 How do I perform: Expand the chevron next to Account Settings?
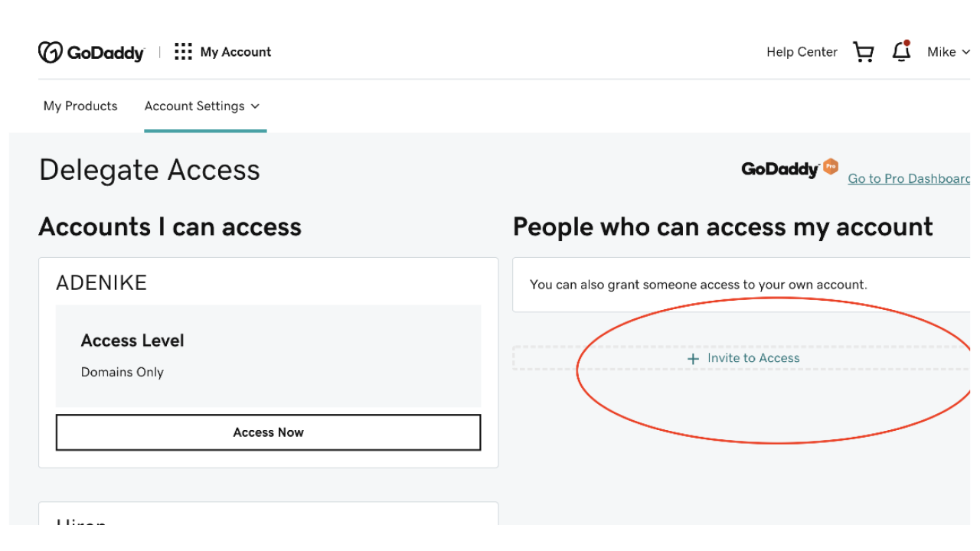[x=255, y=106]
